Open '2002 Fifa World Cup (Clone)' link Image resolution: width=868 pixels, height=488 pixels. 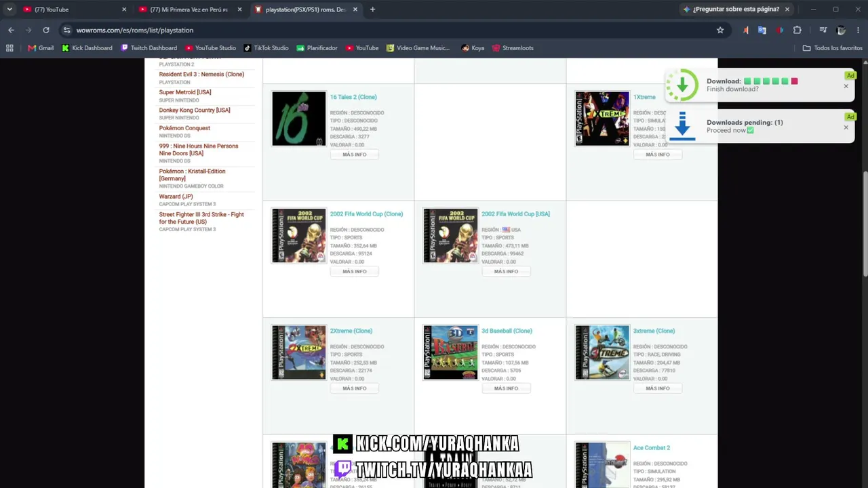pos(366,214)
